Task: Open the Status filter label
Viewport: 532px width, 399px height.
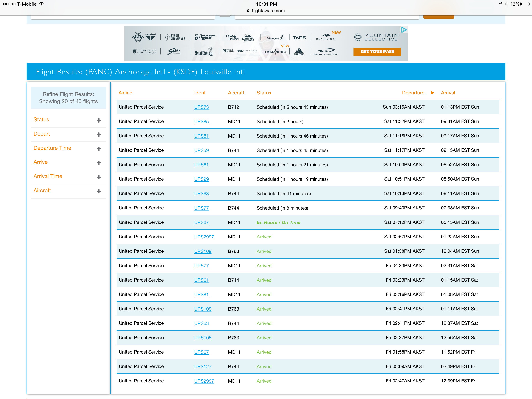Action: tap(41, 120)
